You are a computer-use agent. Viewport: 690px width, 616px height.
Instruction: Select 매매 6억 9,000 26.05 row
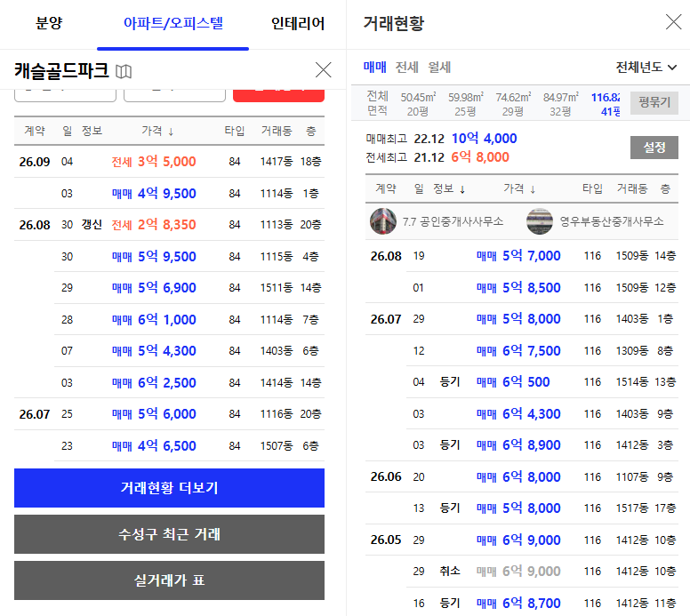pyautogui.click(x=521, y=540)
